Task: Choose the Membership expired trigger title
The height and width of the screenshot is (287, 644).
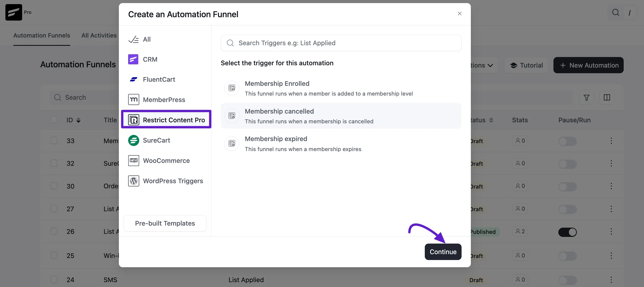Action: click(276, 139)
